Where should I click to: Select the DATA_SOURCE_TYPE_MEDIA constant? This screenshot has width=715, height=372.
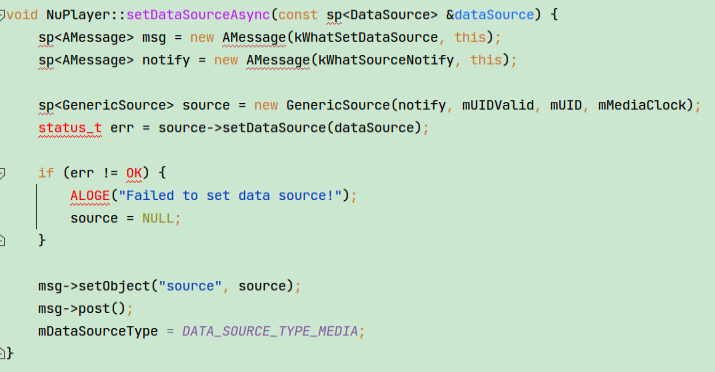pos(270,331)
